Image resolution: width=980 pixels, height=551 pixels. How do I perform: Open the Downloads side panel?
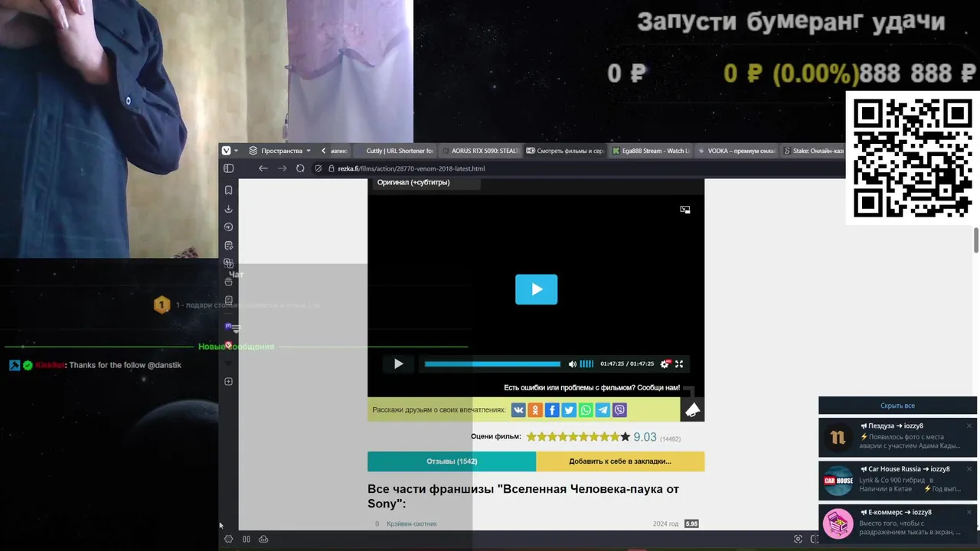coord(228,209)
